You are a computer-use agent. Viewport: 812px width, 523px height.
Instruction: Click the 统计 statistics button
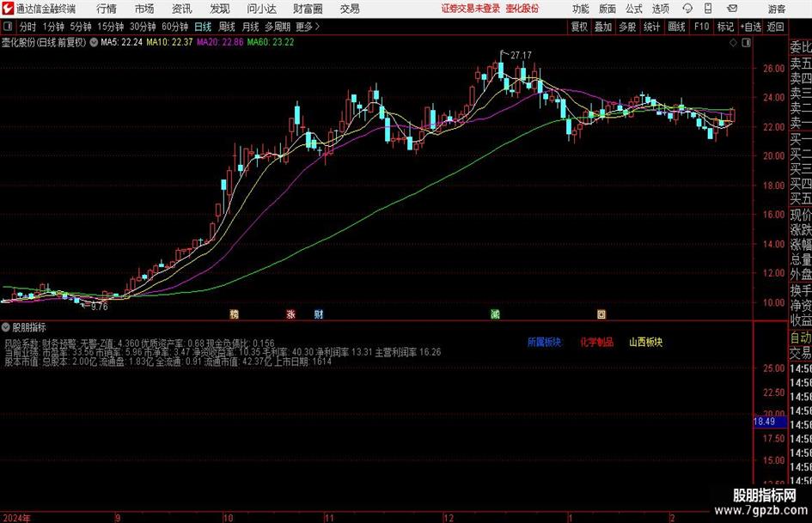click(651, 27)
